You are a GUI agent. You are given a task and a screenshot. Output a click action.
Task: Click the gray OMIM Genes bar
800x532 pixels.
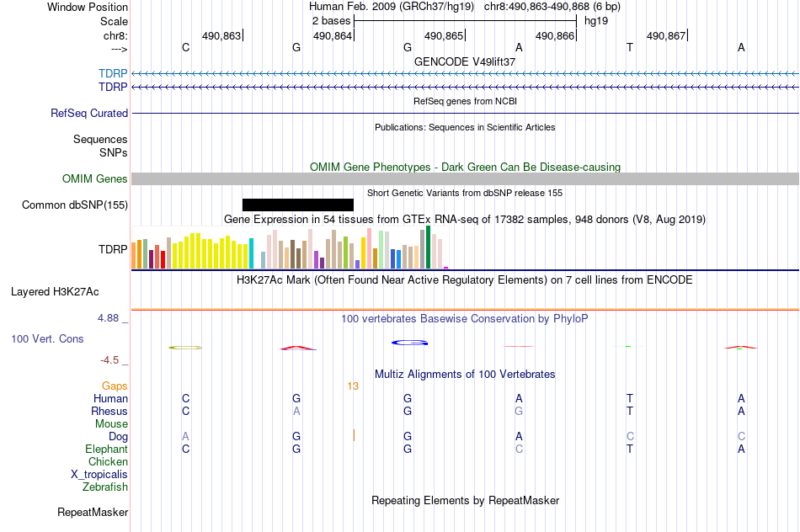click(466, 178)
